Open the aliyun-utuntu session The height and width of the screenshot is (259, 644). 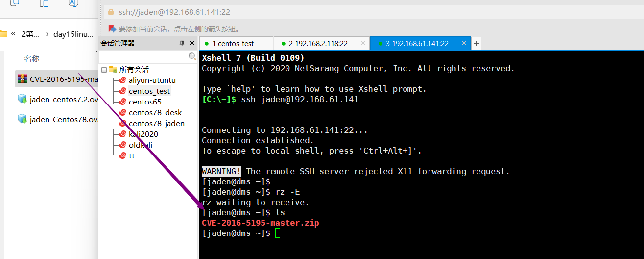152,80
